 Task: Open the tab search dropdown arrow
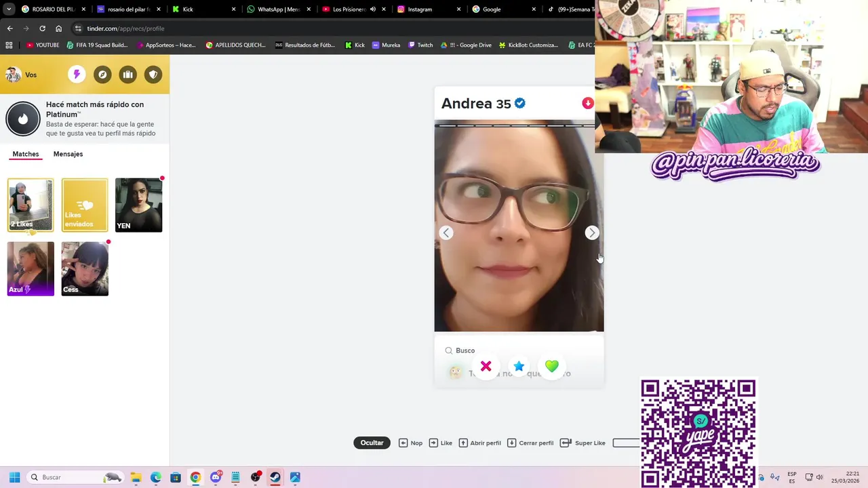coord(9,9)
